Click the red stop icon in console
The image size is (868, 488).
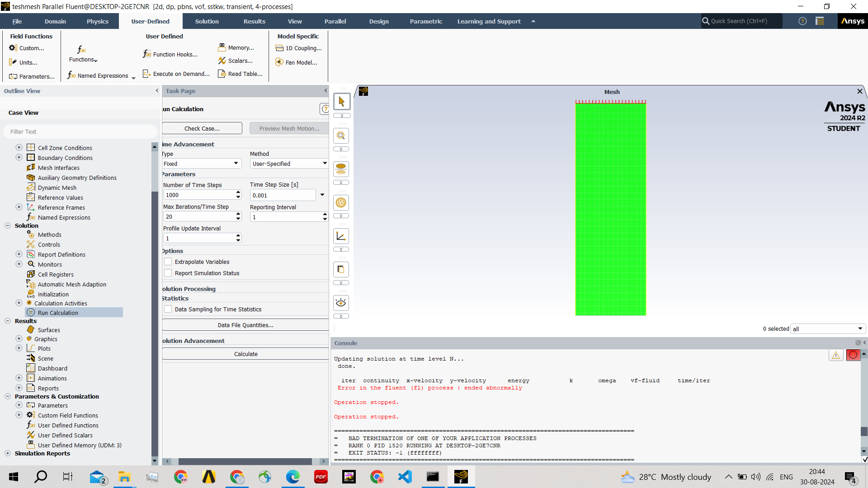(853, 355)
